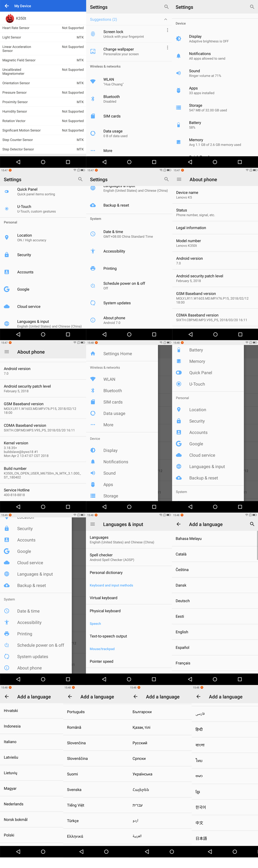Image resolution: width=258 pixels, height=868 pixels.
Task: Tap Notifications bell with "All apps allowed"
Action: click(x=179, y=56)
